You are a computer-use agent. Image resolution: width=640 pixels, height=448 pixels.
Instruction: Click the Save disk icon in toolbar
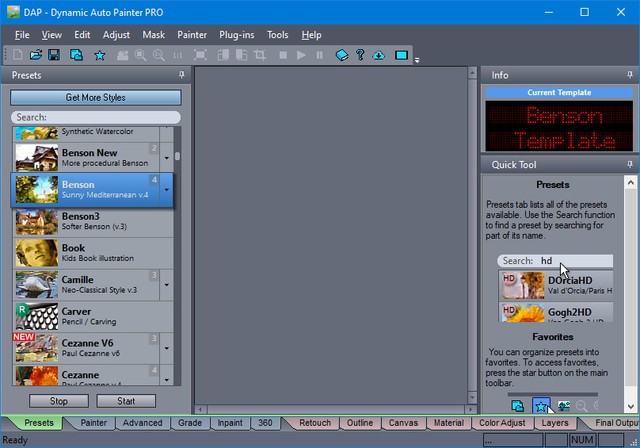(54, 55)
